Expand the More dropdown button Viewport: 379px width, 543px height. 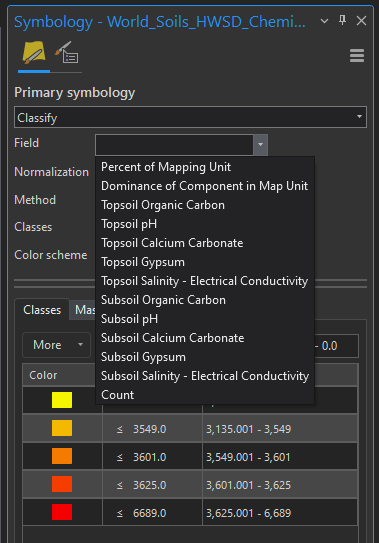pos(56,345)
